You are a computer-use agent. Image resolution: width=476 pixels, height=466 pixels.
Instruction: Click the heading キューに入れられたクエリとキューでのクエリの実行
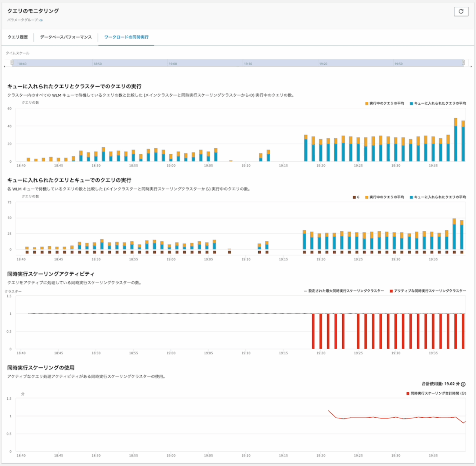pos(69,180)
